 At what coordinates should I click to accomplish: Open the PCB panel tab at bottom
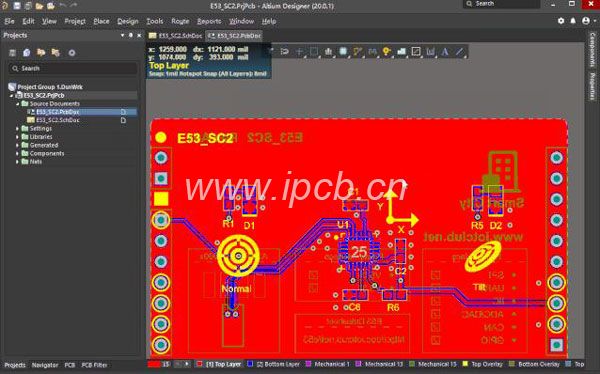coord(70,365)
